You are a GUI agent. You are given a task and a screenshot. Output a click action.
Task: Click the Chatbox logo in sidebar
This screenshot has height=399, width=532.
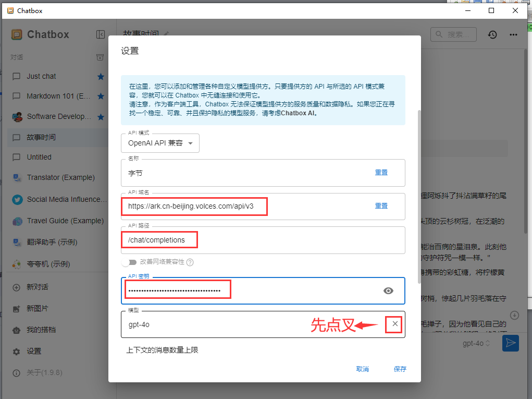tap(16, 34)
